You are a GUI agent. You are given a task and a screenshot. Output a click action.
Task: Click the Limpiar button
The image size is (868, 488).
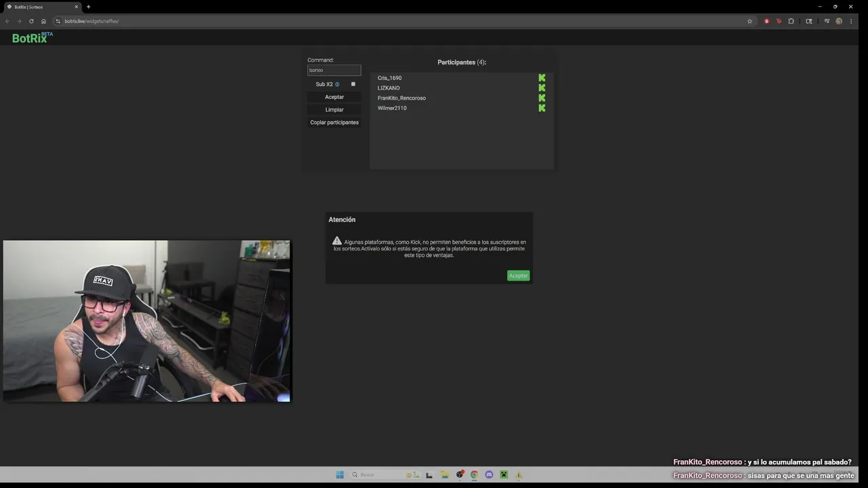334,110
